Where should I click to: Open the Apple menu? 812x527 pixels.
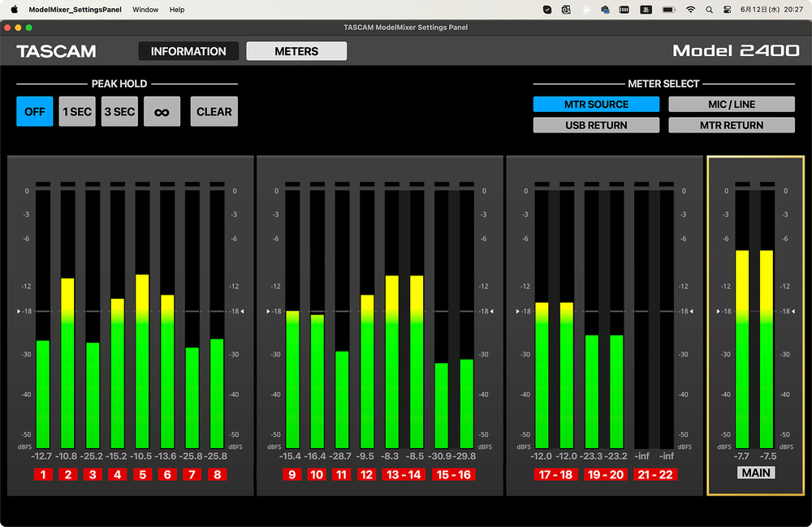pyautogui.click(x=14, y=10)
